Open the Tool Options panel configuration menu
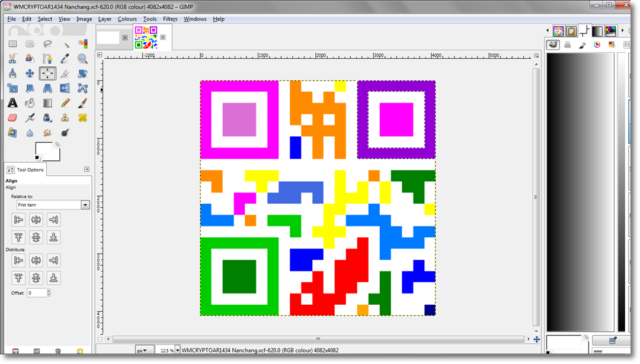This screenshot has width=640, height=364. point(87,169)
